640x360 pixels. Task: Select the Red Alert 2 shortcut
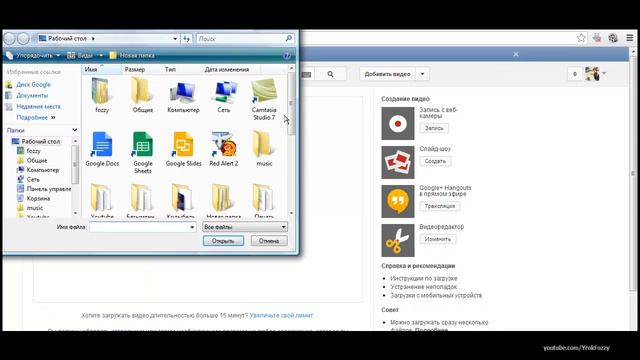[224, 149]
